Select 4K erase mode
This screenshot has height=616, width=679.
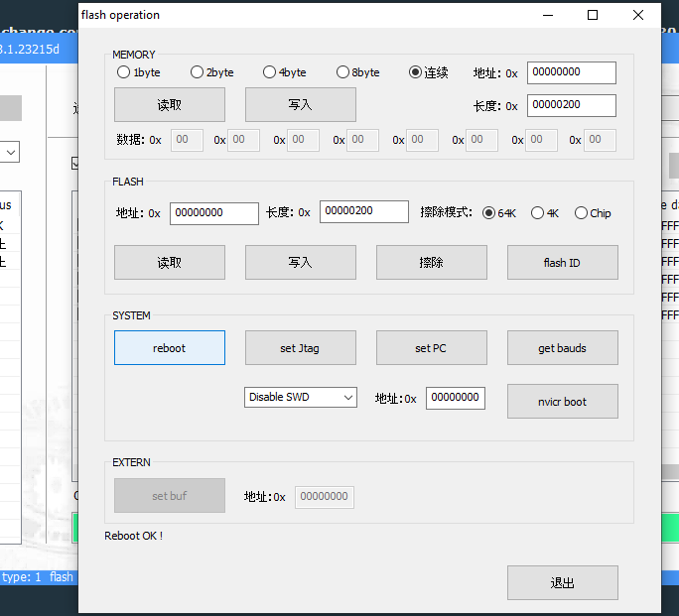[545, 213]
